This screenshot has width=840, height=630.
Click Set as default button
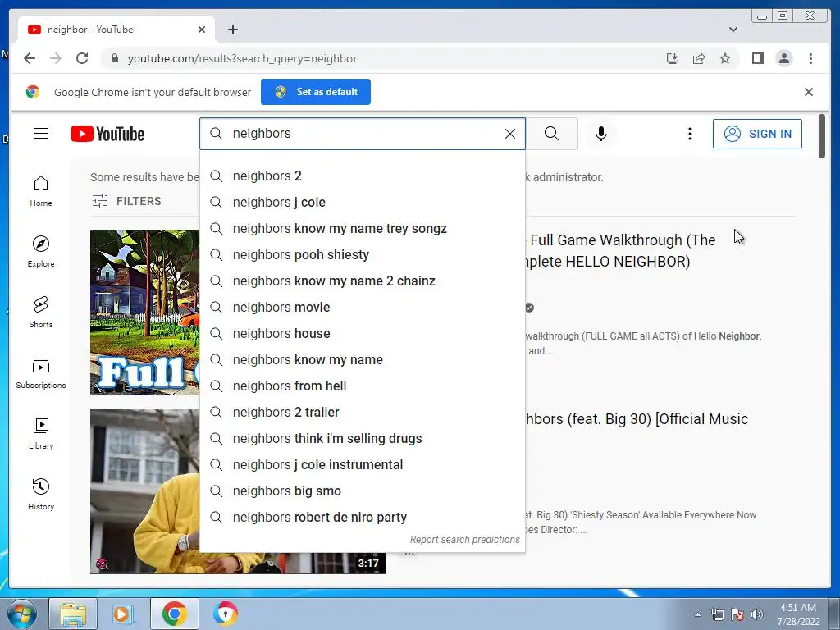316,92
